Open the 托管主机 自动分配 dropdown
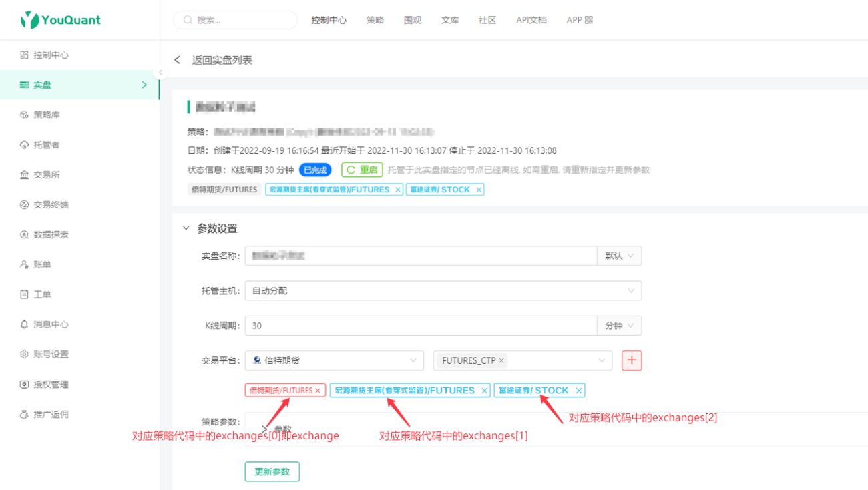The height and width of the screenshot is (490, 868). click(x=443, y=291)
